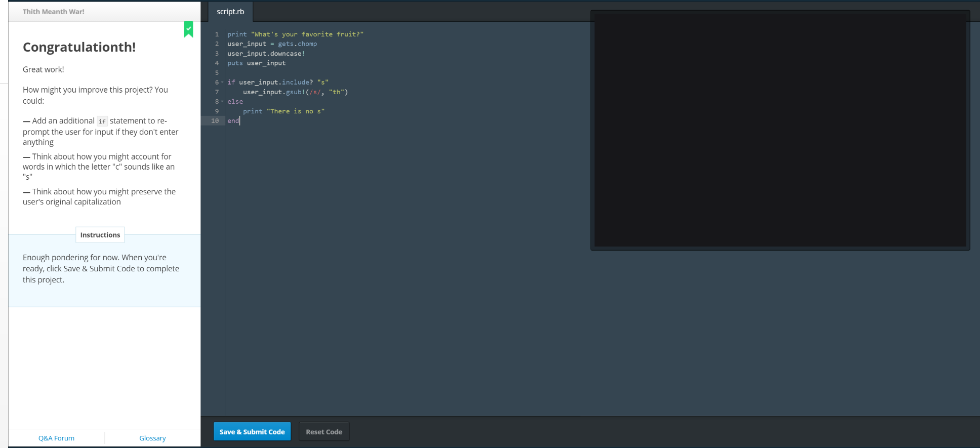The width and height of the screenshot is (980, 448).
Task: Collapse the if block on line 6
Action: pos(222,83)
